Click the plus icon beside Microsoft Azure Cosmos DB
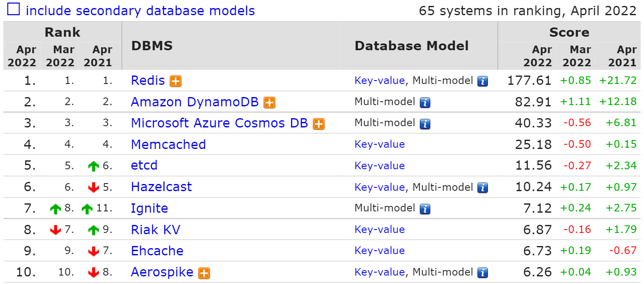 tap(319, 124)
